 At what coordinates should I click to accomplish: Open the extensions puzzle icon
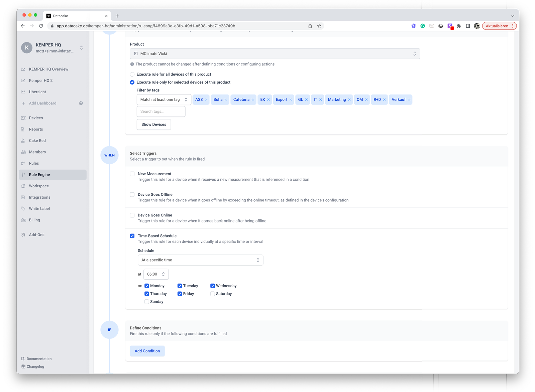click(459, 26)
